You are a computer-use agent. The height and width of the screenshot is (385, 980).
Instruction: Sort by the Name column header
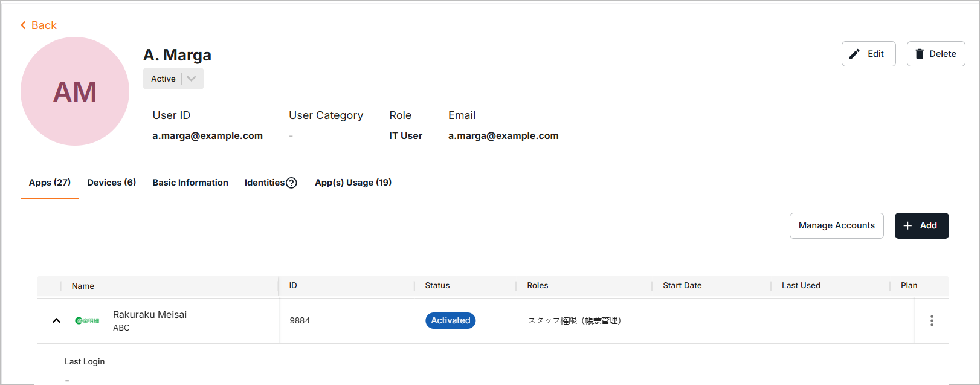click(83, 286)
